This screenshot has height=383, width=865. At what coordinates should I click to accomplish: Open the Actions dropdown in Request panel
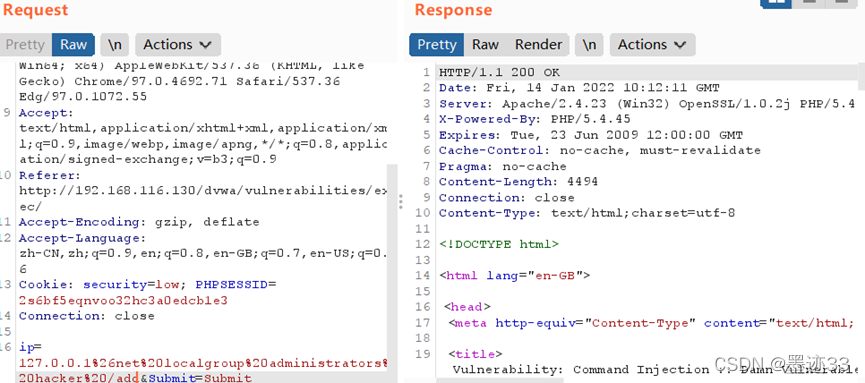[x=178, y=45]
